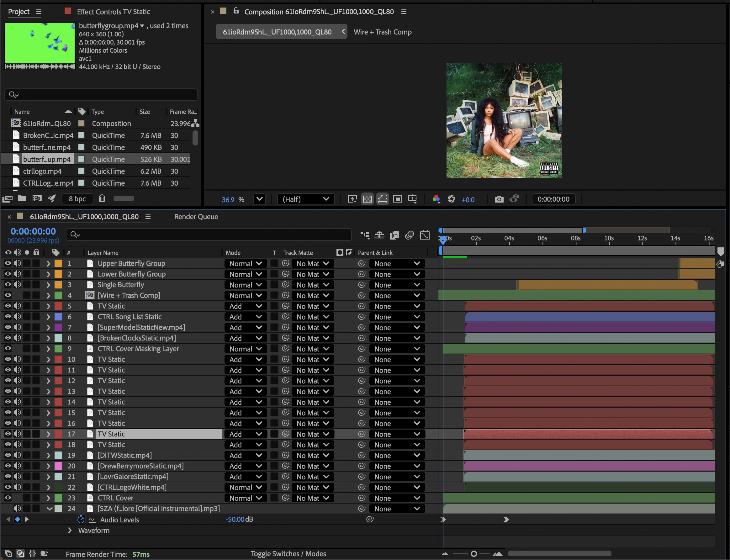Toggle Transfer Controls pane icon at bottom
Screen dimensions: 730x560
pyautogui.click(x=20, y=553)
